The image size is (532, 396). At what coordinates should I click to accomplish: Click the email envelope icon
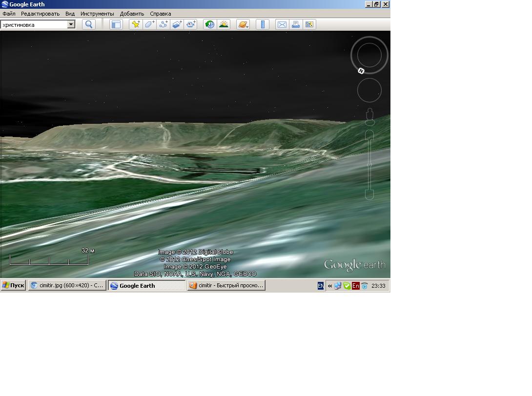(x=282, y=24)
